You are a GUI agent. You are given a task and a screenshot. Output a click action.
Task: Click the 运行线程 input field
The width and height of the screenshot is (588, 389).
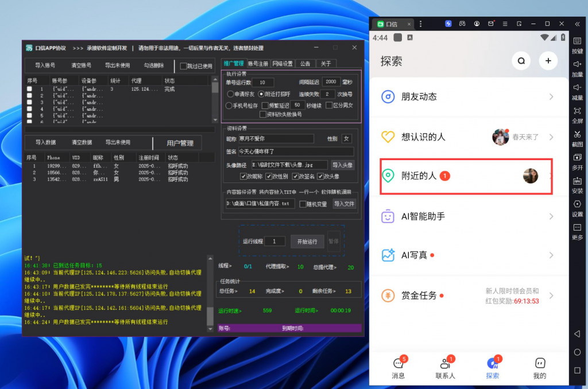click(x=274, y=241)
